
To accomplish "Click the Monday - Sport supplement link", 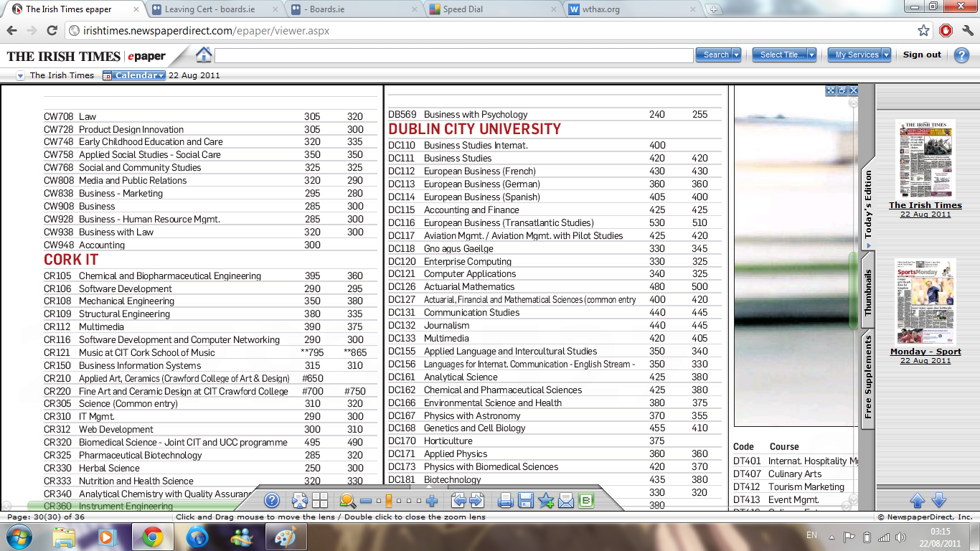I will pos(925,352).
